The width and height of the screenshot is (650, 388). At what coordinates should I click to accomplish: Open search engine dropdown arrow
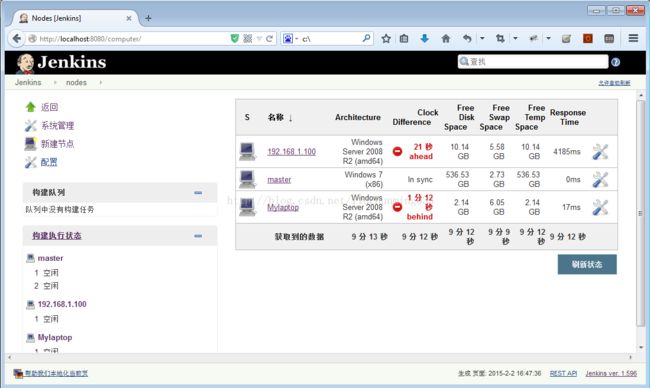(x=297, y=39)
